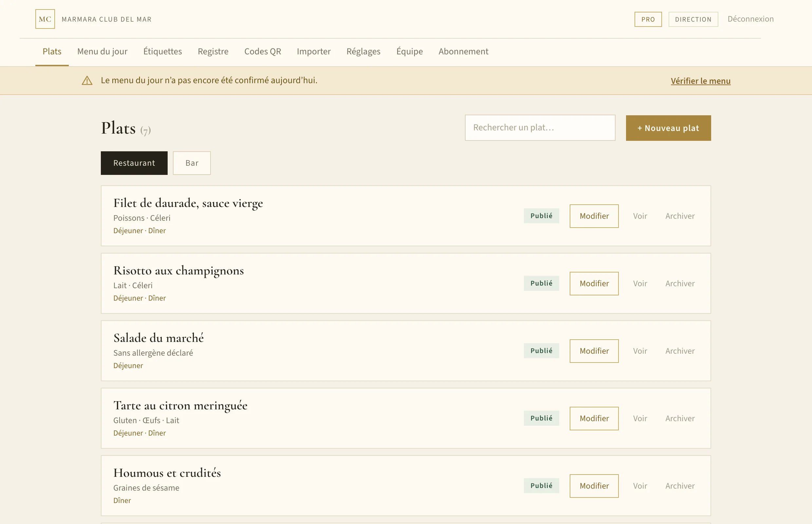Click the Plats page heading
This screenshot has width=812, height=524.
click(119, 128)
